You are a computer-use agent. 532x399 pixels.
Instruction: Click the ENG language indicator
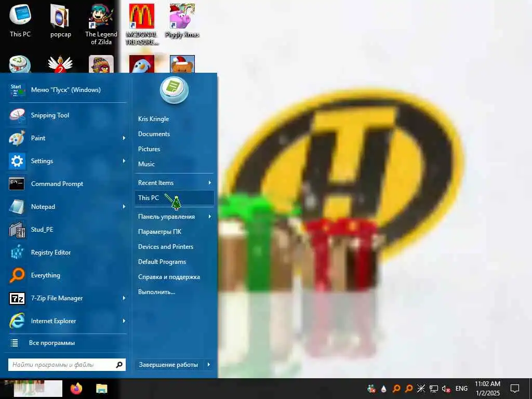point(461,389)
